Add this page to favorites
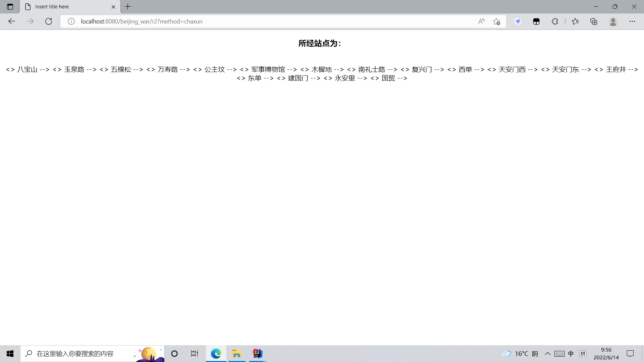This screenshot has width=644, height=362. [497, 21]
